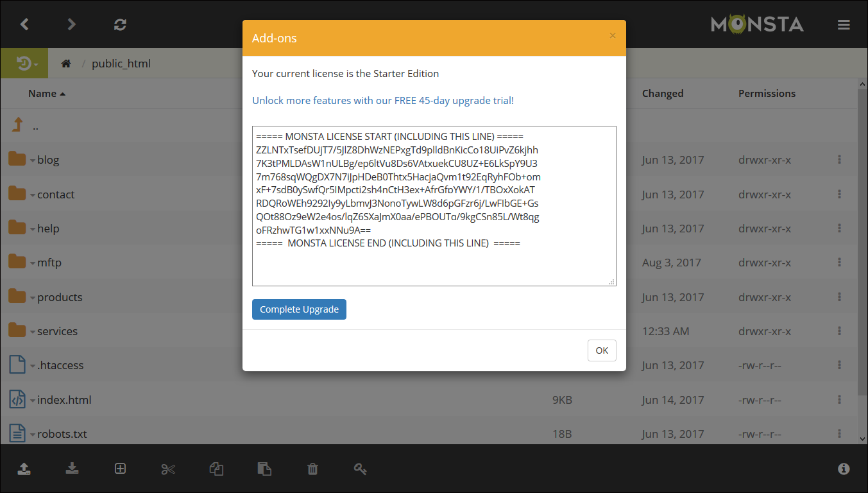The image size is (868, 493).
Task: Open more options for products row
Action: pyautogui.click(x=839, y=297)
